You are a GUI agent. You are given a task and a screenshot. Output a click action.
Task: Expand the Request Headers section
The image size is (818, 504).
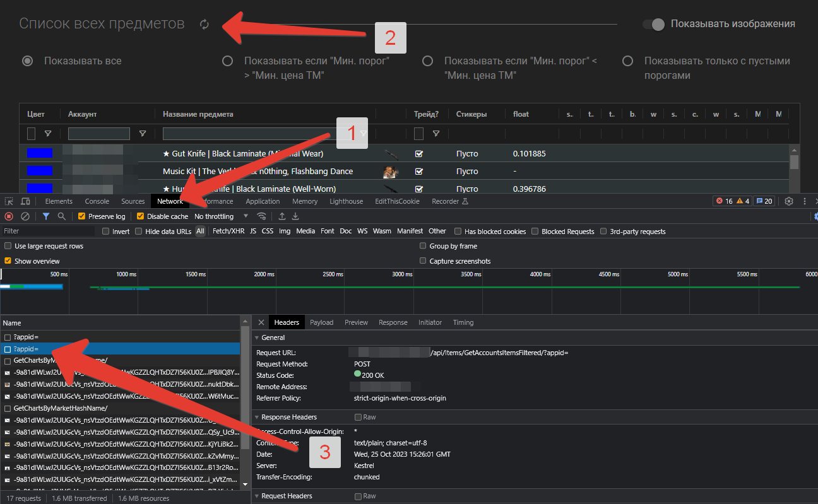tap(257, 496)
